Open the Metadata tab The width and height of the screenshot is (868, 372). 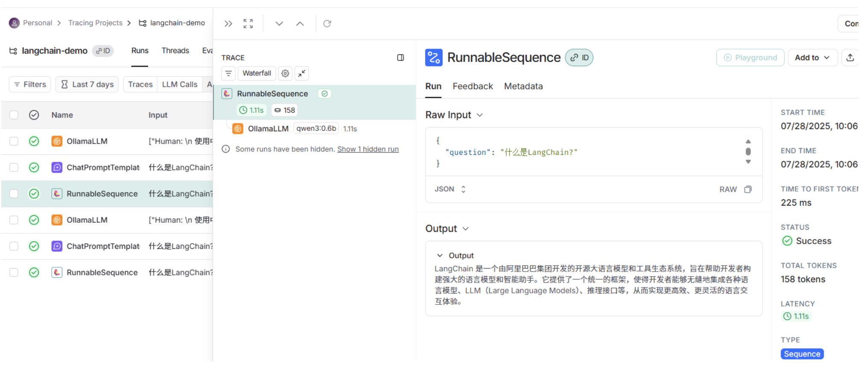click(x=523, y=86)
